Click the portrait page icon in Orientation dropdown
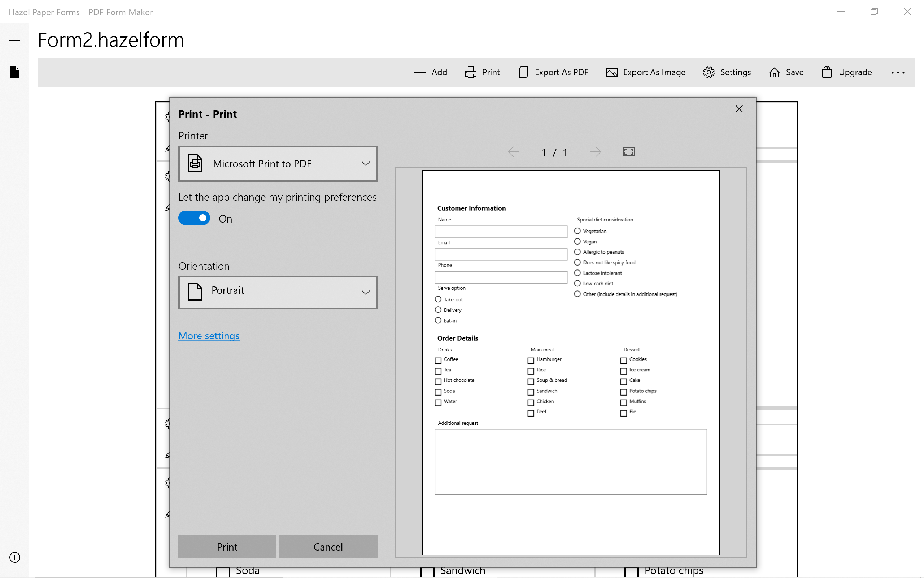Screen dimensions: 924x578 click(x=195, y=292)
